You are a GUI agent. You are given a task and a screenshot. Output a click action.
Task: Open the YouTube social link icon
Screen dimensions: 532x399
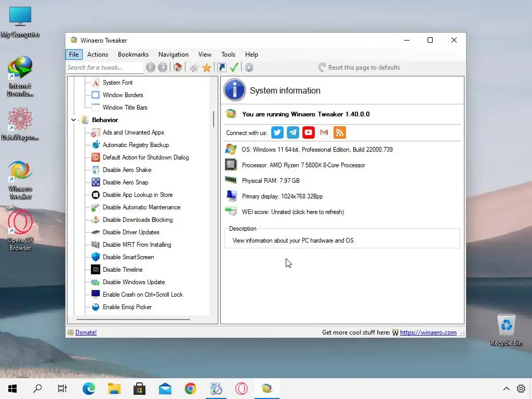309,132
